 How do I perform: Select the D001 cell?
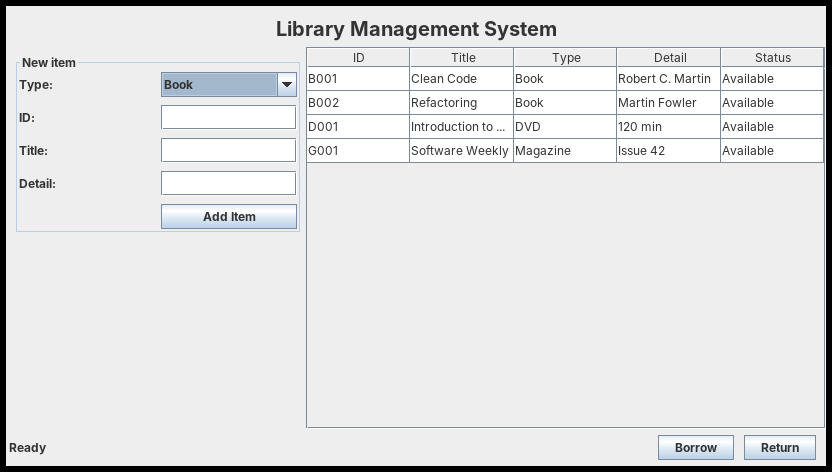[x=358, y=127]
